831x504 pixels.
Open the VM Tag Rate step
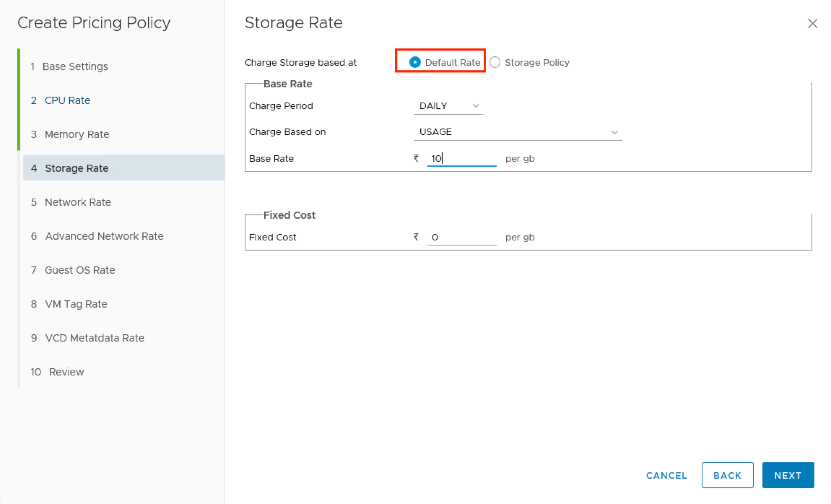76,304
